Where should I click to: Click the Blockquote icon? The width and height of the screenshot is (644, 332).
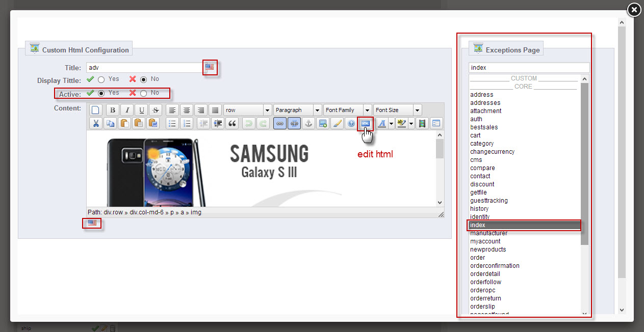coord(232,123)
